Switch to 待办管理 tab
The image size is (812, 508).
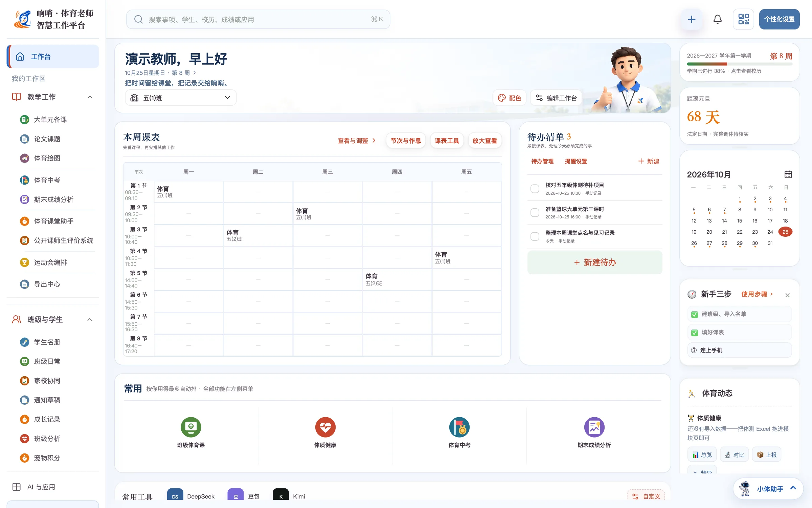pyautogui.click(x=542, y=161)
